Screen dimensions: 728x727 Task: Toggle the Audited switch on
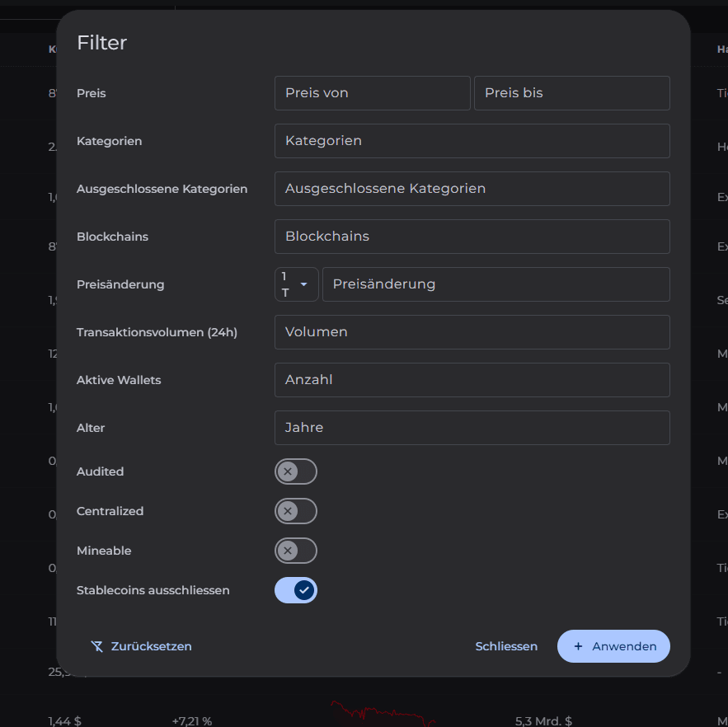click(295, 471)
